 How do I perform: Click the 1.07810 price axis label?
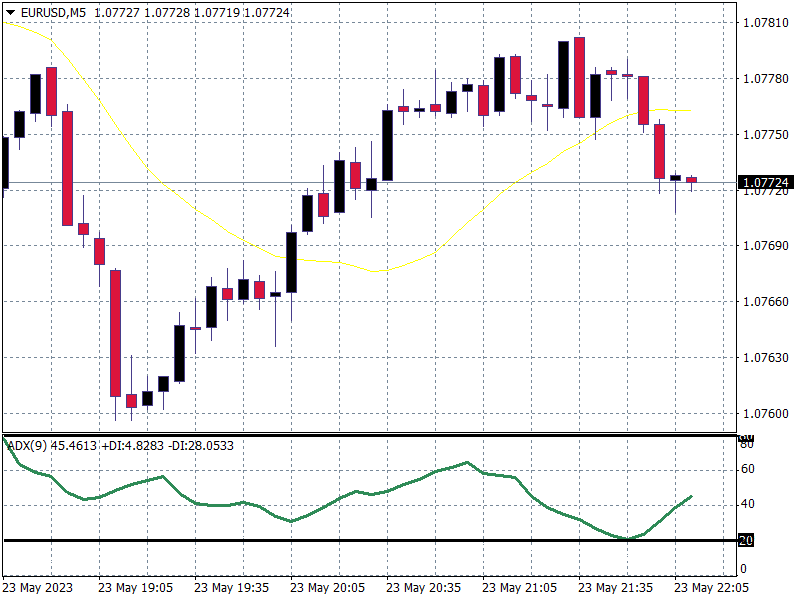pos(765,22)
